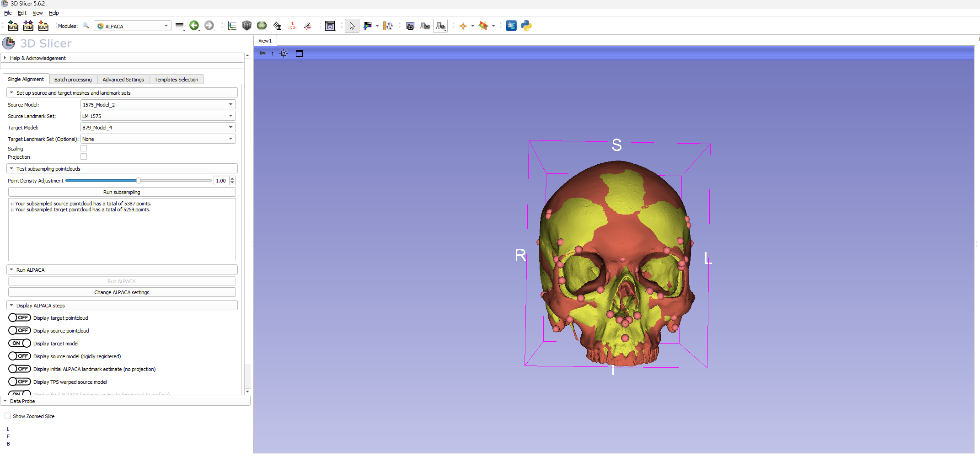980x457 pixels.
Task: Expand Help & Acknowledgement section
Action: point(37,58)
